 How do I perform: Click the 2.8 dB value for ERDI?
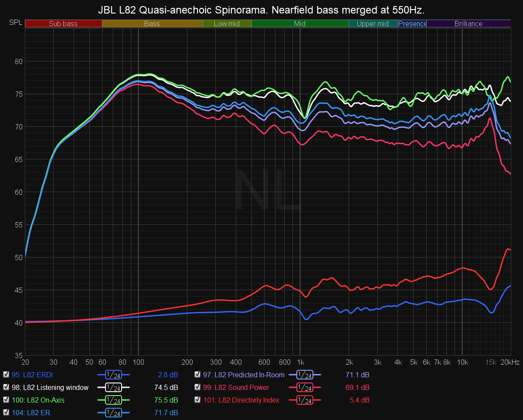tap(168, 375)
